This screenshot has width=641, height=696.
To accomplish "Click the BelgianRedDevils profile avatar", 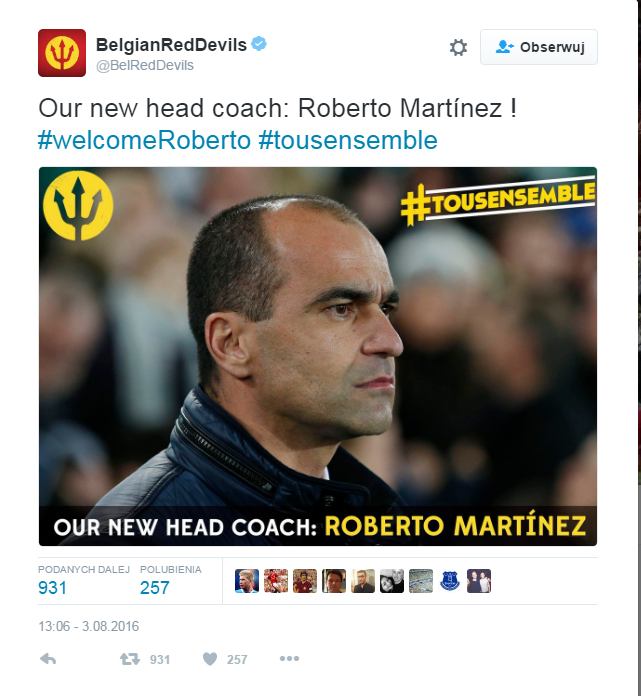I will [62, 53].
